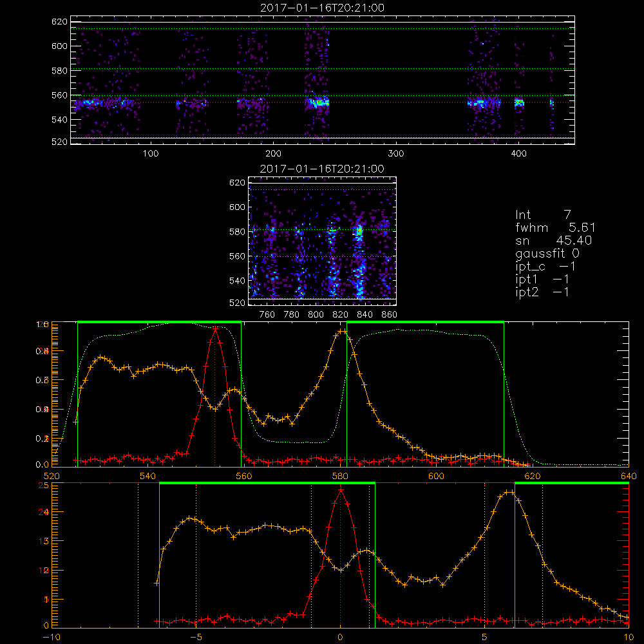Click x-axis label 820 of the middle image

(x=341, y=315)
